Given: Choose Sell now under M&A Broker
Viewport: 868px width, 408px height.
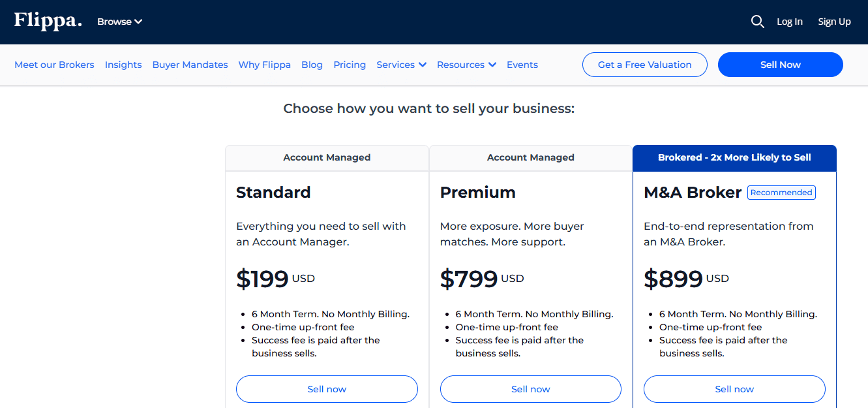Looking at the screenshot, I should (x=734, y=389).
